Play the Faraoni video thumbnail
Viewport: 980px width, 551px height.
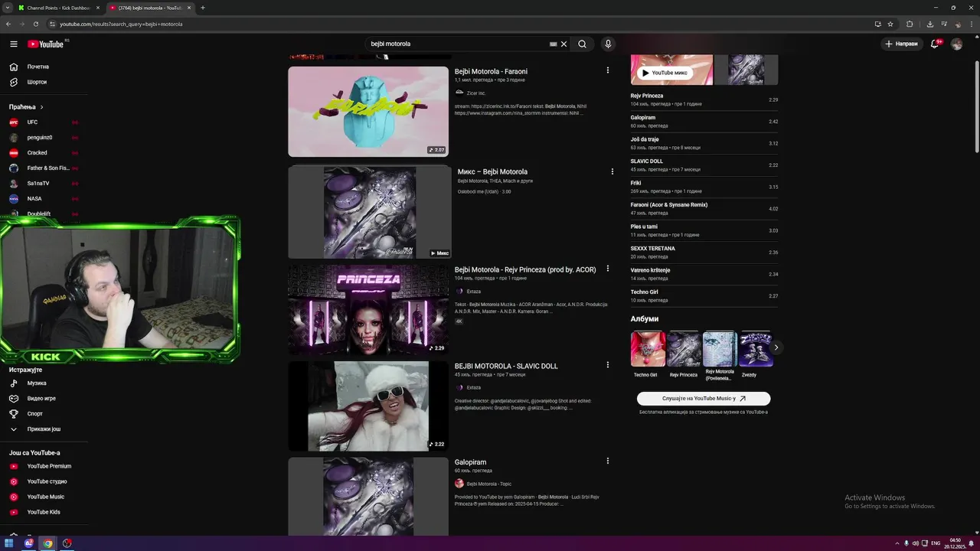pyautogui.click(x=368, y=112)
